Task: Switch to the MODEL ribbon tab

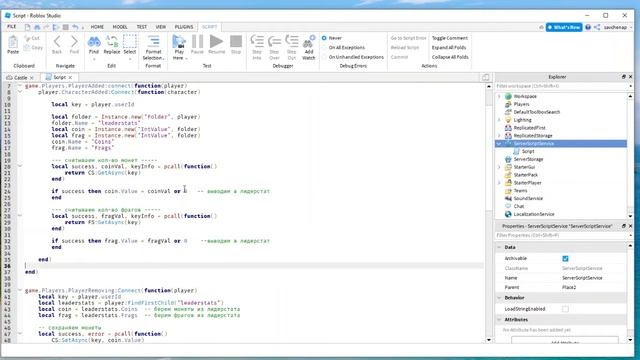Action: pos(120,27)
